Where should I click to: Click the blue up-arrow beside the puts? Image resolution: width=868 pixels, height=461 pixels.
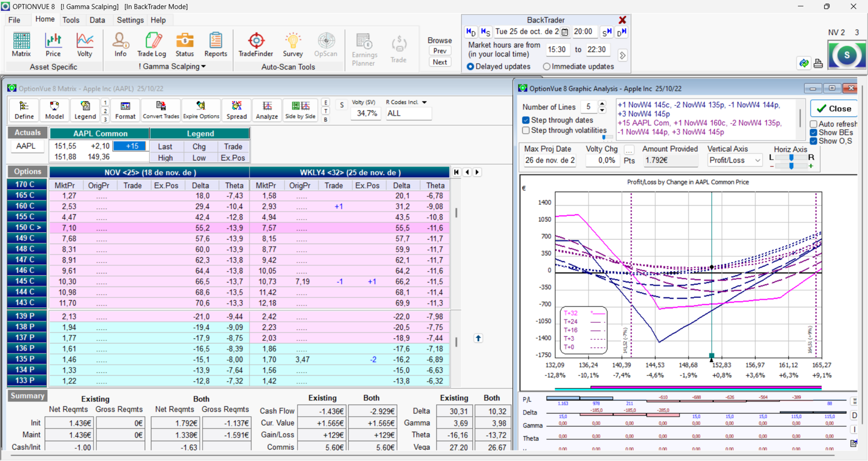coord(478,338)
